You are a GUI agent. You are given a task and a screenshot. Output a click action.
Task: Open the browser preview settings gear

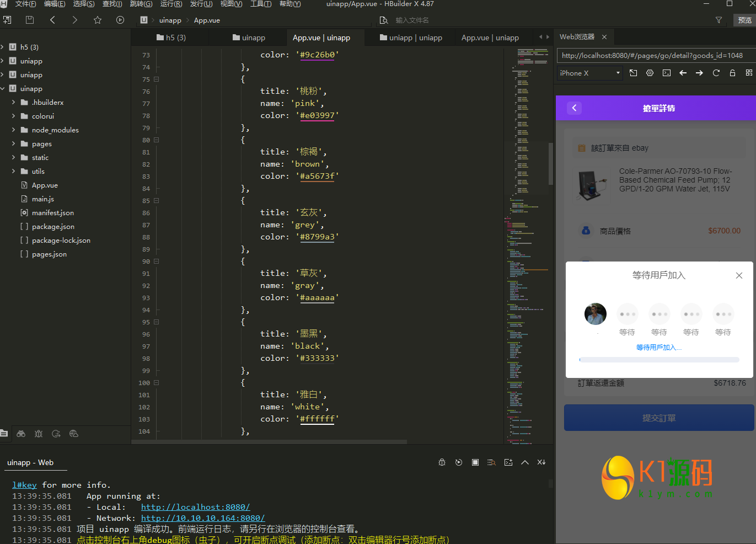tap(650, 73)
